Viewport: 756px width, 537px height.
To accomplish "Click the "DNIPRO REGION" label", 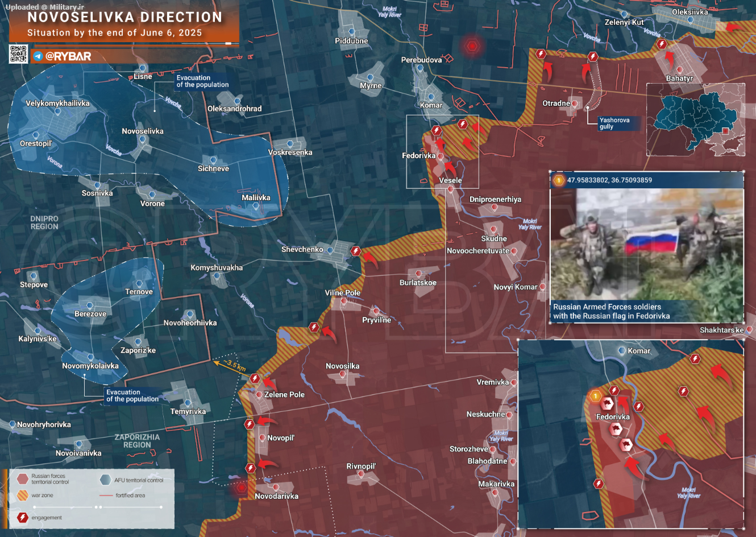I will 44,222.
